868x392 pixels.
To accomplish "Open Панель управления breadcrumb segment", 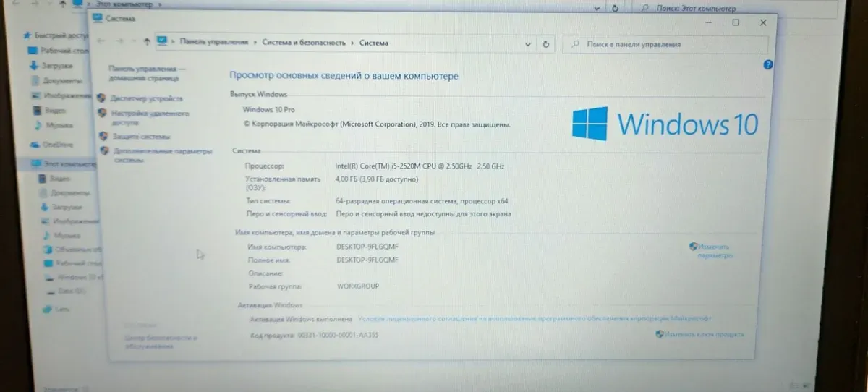I will click(x=214, y=43).
